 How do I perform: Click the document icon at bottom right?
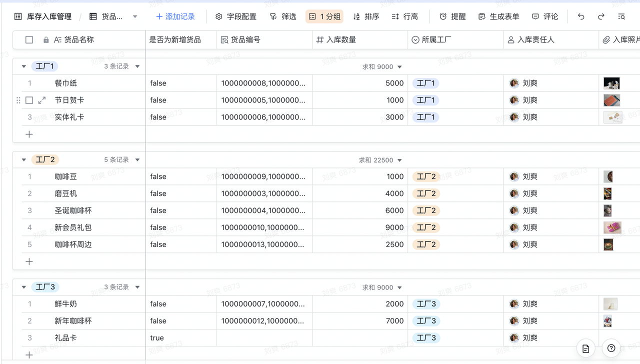coord(586,348)
